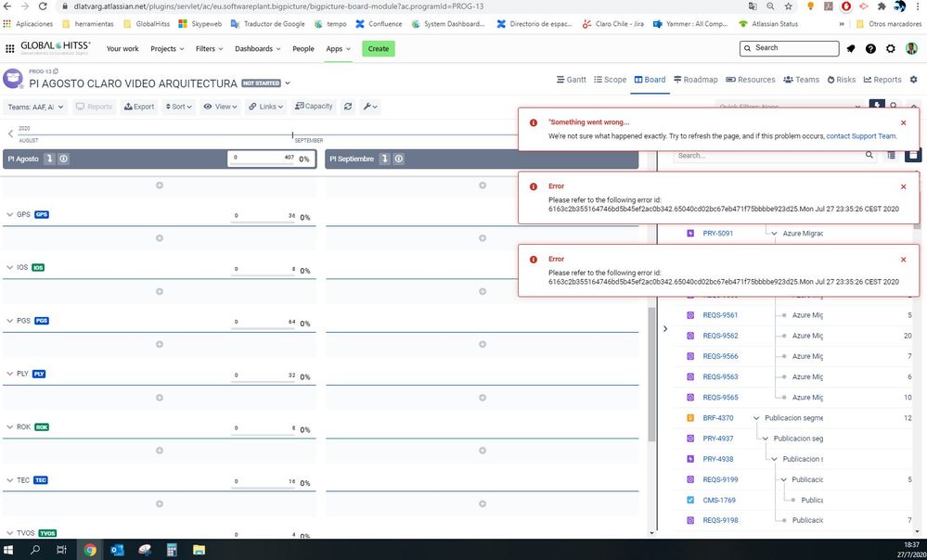This screenshot has width=927, height=560.
Task: Click the green Create button
Action: (379, 48)
